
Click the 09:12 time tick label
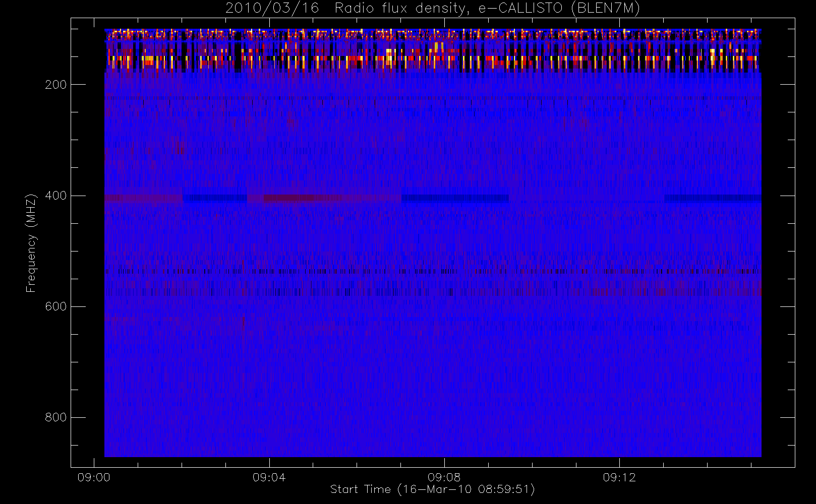click(x=619, y=477)
